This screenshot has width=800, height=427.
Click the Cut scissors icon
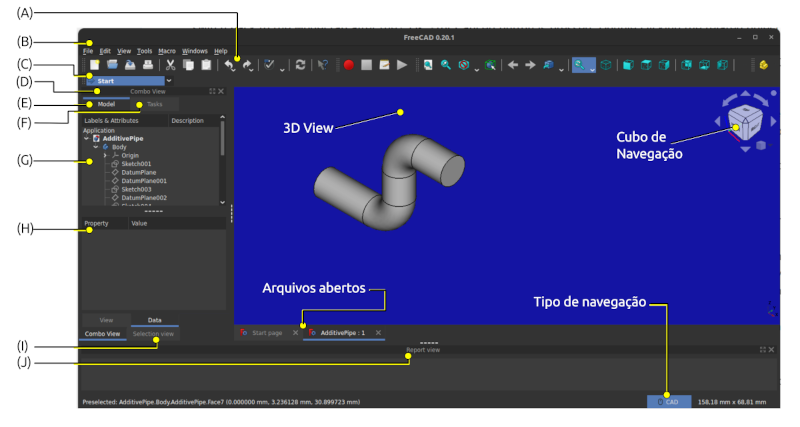(170, 65)
